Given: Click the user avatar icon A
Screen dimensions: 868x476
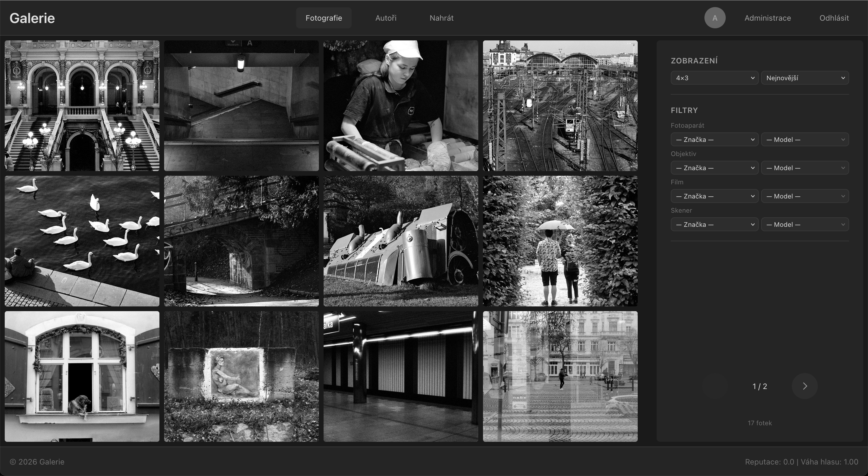Looking at the screenshot, I should 715,18.
